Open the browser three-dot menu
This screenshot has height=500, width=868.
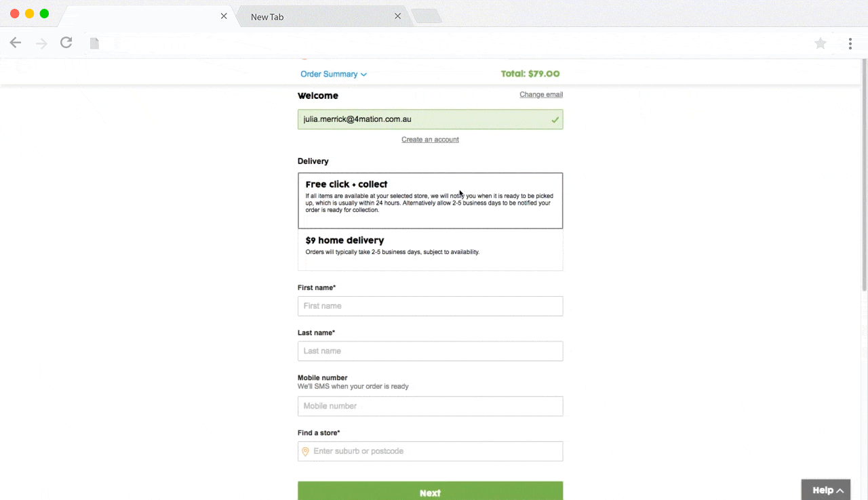pyautogui.click(x=850, y=43)
